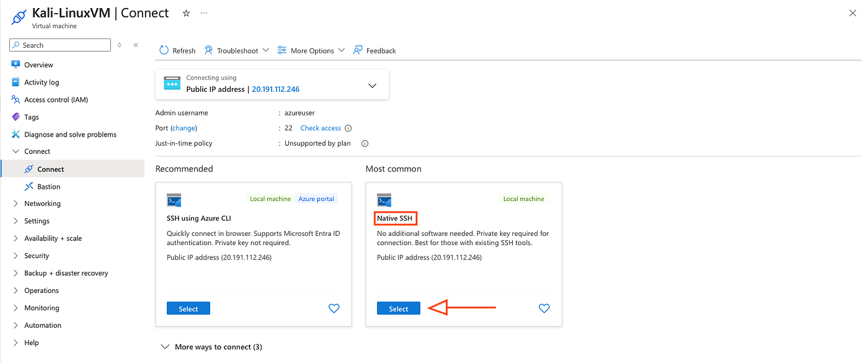Click the sidebar Search field
The width and height of the screenshot is (868, 363).
pyautogui.click(x=60, y=45)
